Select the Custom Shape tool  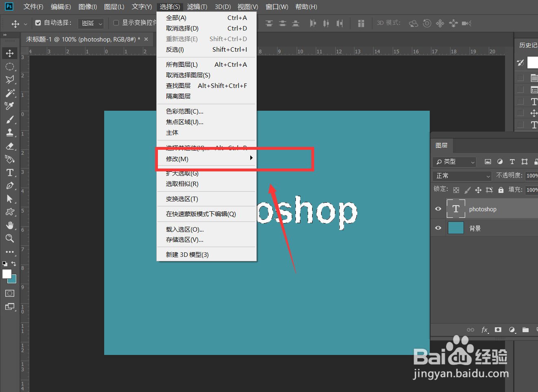pos(10,212)
